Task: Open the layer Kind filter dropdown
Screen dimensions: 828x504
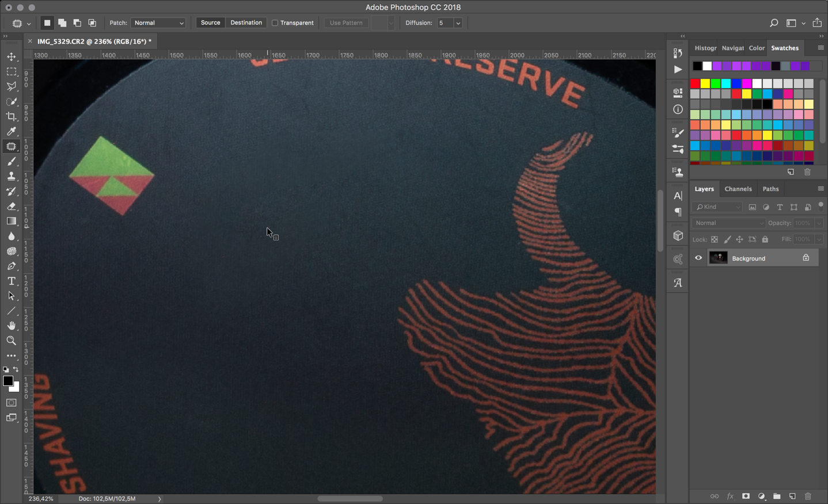Action: [718, 207]
